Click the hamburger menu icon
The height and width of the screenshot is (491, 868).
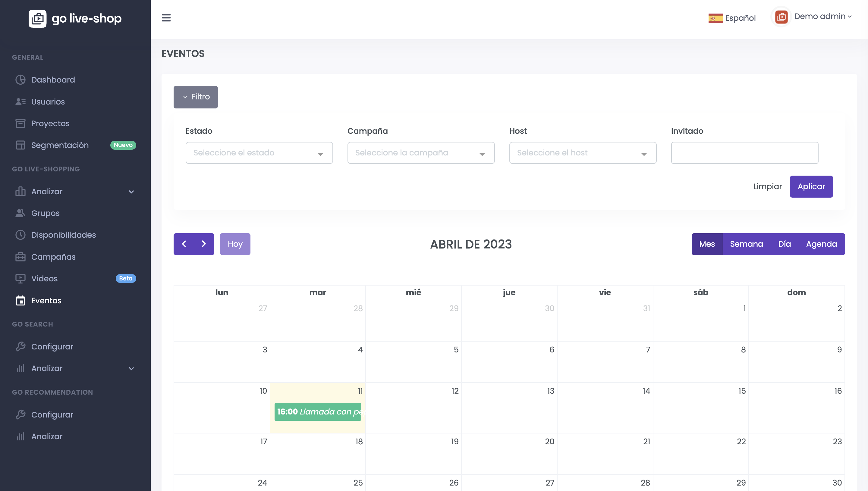click(x=166, y=17)
